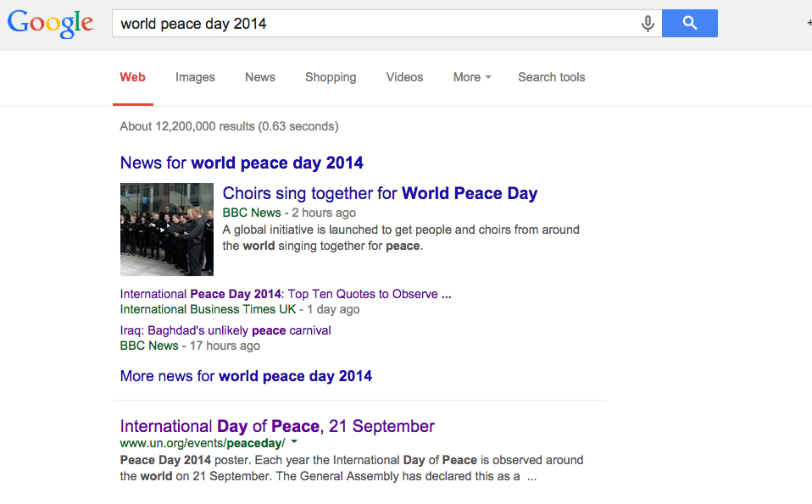812x504 pixels.
Task: Select the Web tab
Action: pyautogui.click(x=132, y=77)
